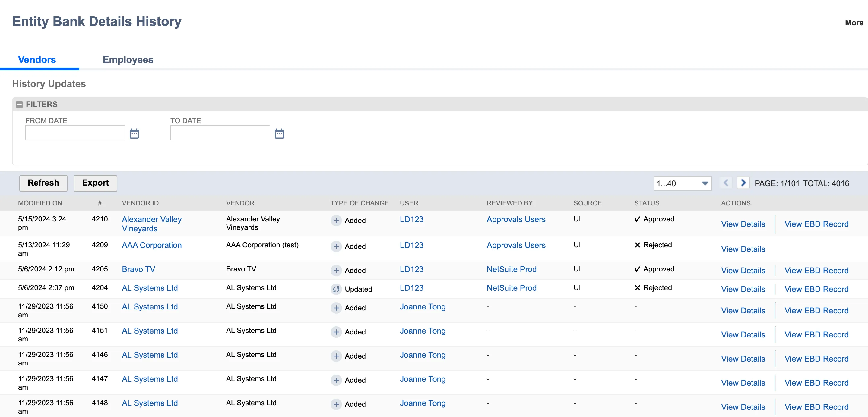Open Bravo TV vendor ID link
The width and height of the screenshot is (868, 417).
coord(138,269)
